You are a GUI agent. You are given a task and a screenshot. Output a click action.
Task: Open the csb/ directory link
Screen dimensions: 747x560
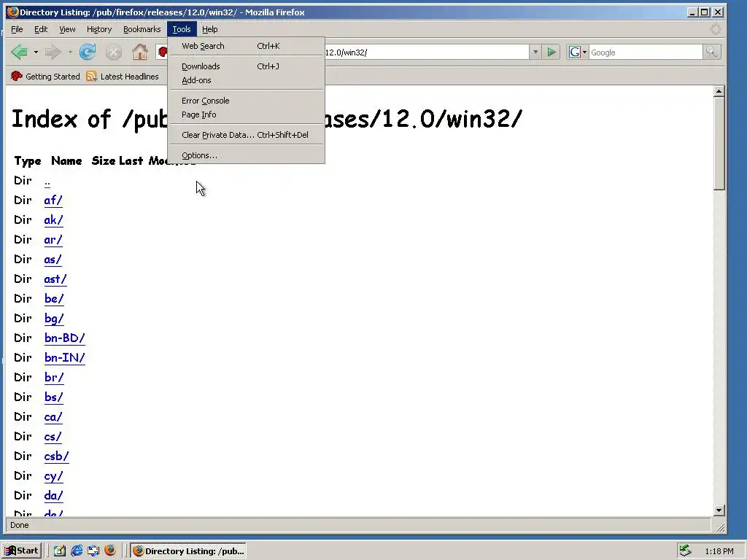click(x=57, y=456)
